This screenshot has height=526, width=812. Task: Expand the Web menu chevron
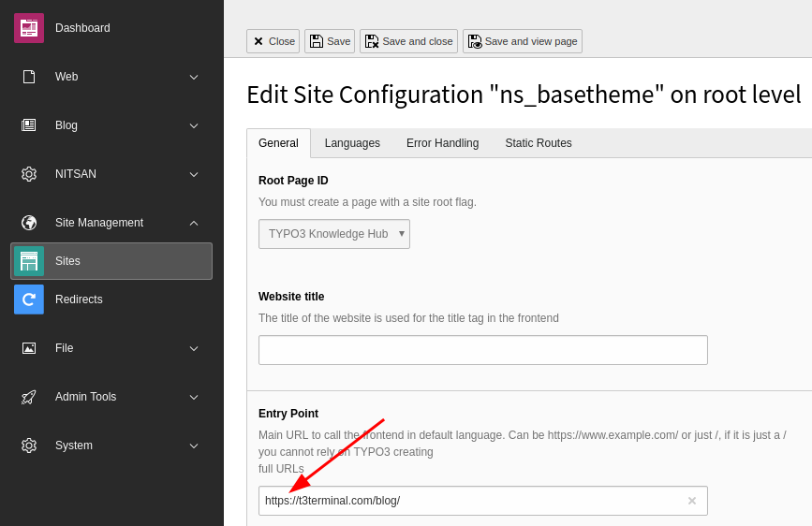click(194, 77)
